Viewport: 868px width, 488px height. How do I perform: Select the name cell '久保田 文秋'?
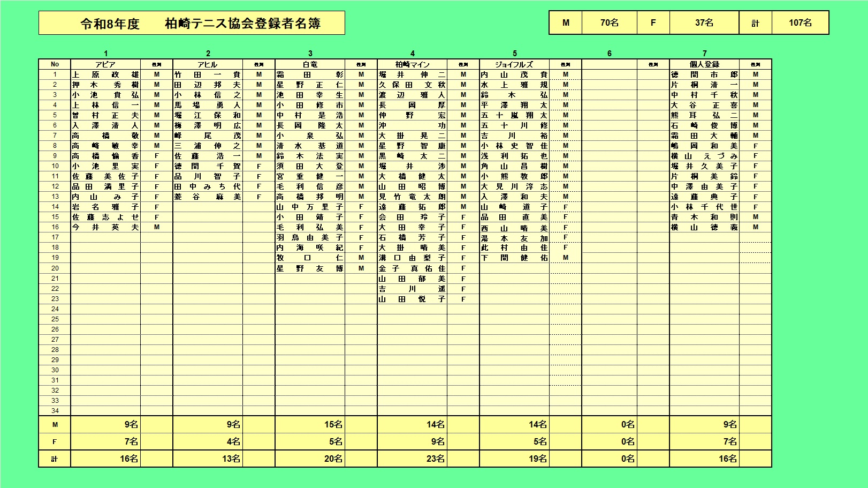[x=412, y=85]
